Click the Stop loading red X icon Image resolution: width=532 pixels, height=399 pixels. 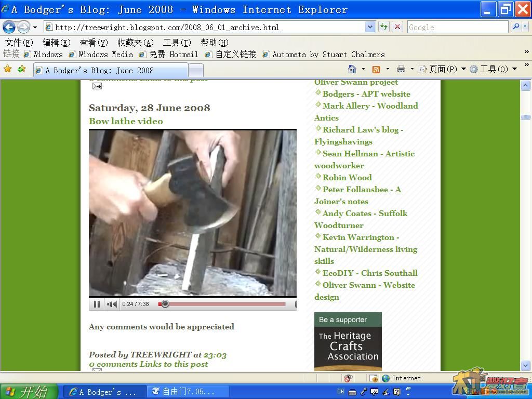[x=397, y=27]
